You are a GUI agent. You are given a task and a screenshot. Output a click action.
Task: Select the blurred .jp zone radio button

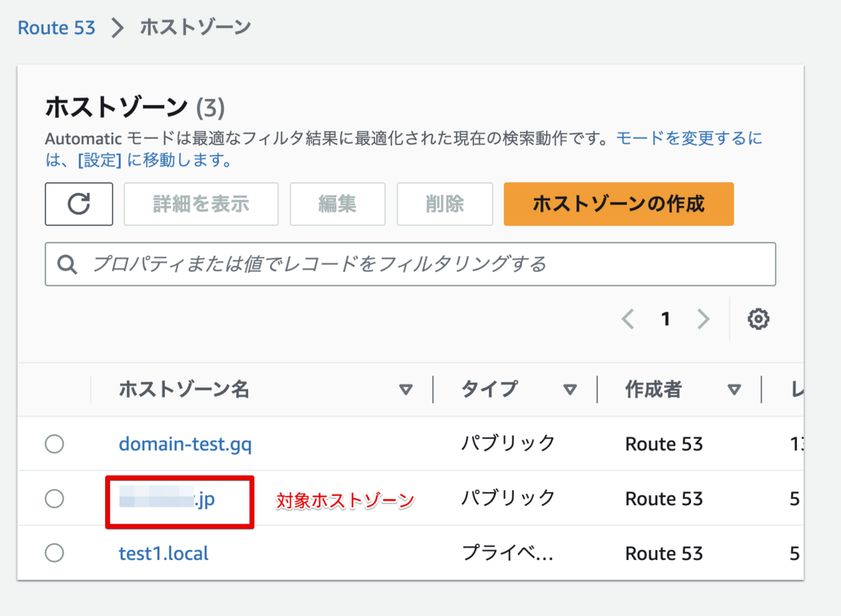tap(54, 499)
